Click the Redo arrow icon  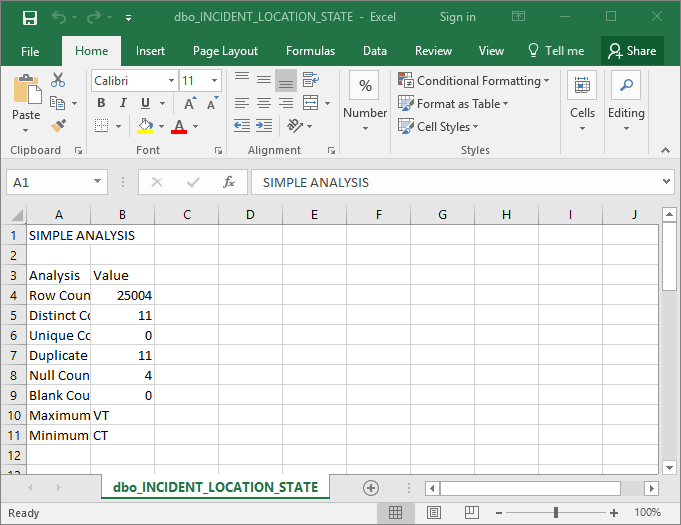point(94,17)
